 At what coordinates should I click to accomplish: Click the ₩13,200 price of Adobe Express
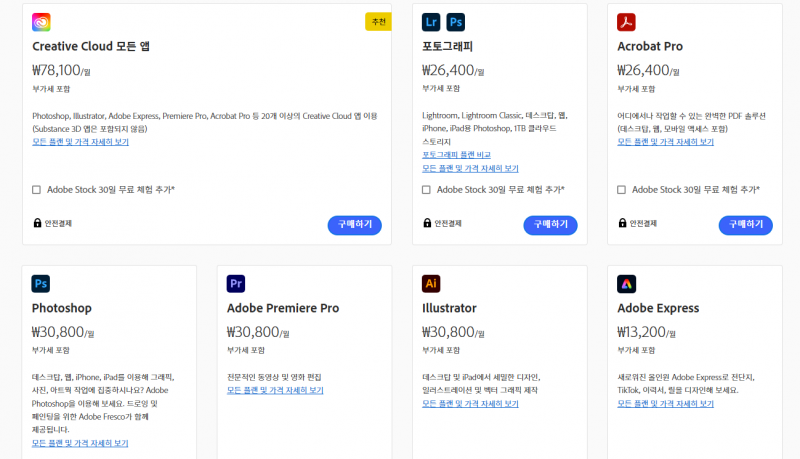646,332
